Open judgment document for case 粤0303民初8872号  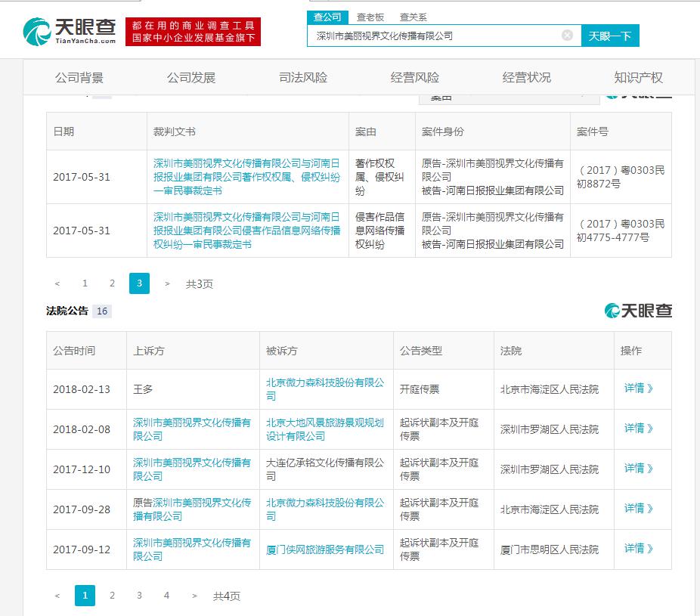pyautogui.click(x=247, y=177)
